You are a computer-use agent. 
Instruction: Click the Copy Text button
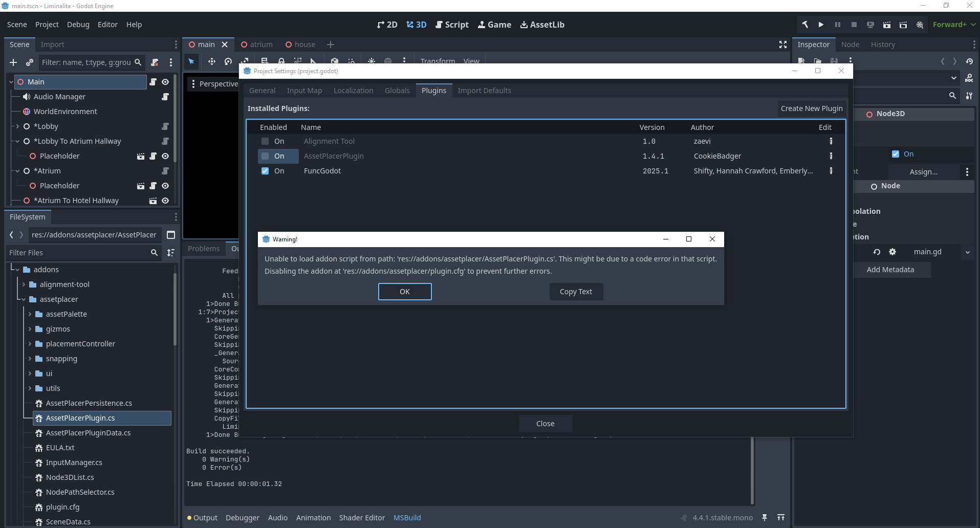tap(576, 292)
